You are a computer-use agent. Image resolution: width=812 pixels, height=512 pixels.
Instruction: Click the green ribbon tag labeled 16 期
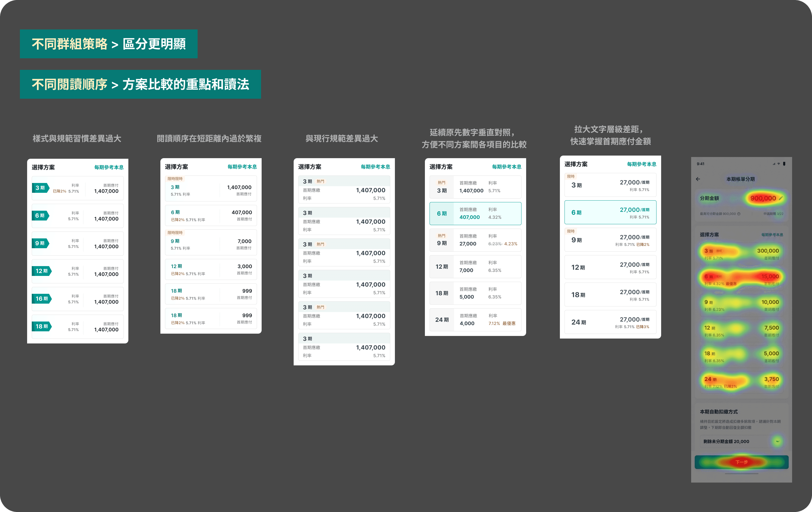pos(42,298)
